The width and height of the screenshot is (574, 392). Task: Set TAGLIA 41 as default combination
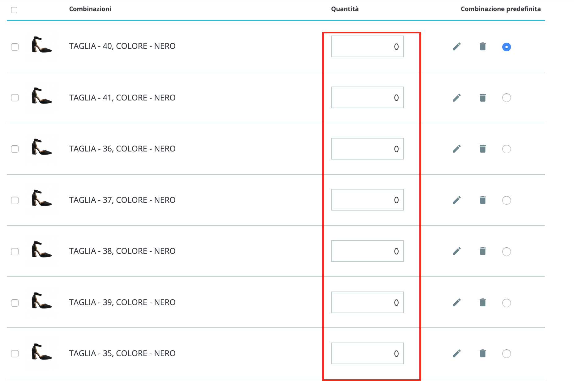pos(507,98)
